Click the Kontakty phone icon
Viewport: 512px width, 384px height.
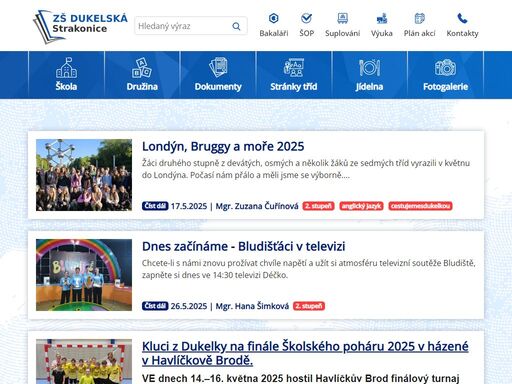pyautogui.click(x=462, y=18)
